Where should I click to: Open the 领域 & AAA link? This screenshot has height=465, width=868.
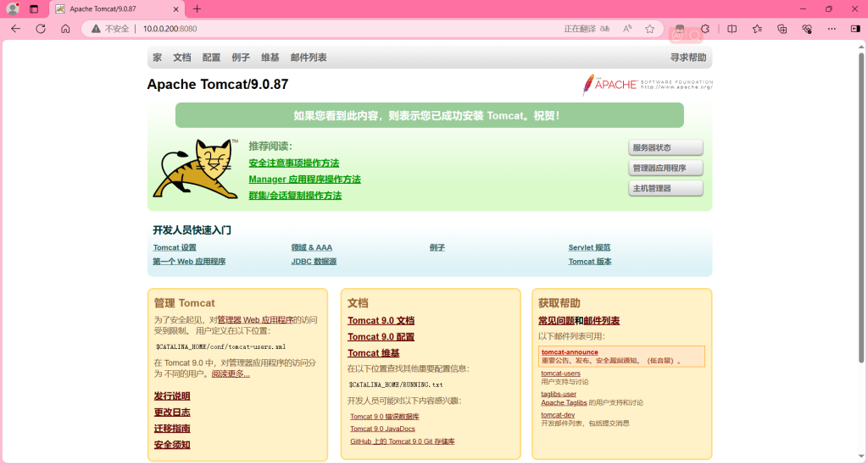coord(312,247)
